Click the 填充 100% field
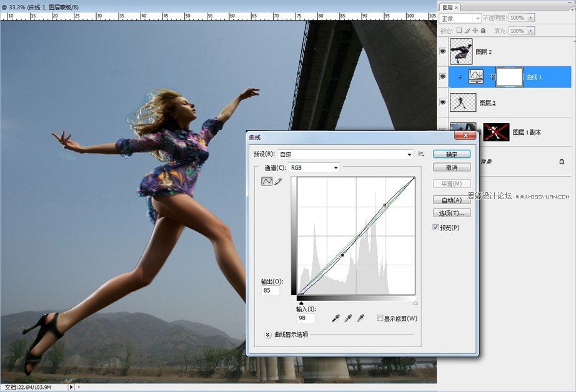This screenshot has width=576, height=392. (x=518, y=31)
